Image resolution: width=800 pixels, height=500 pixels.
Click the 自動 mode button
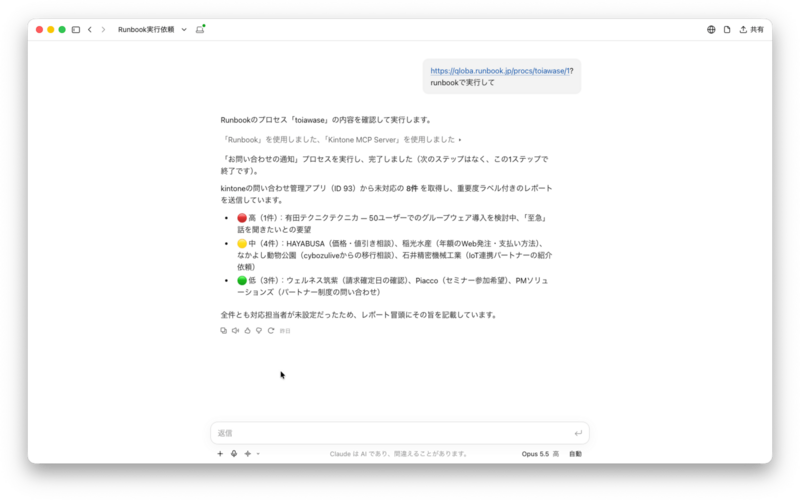pyautogui.click(x=575, y=454)
